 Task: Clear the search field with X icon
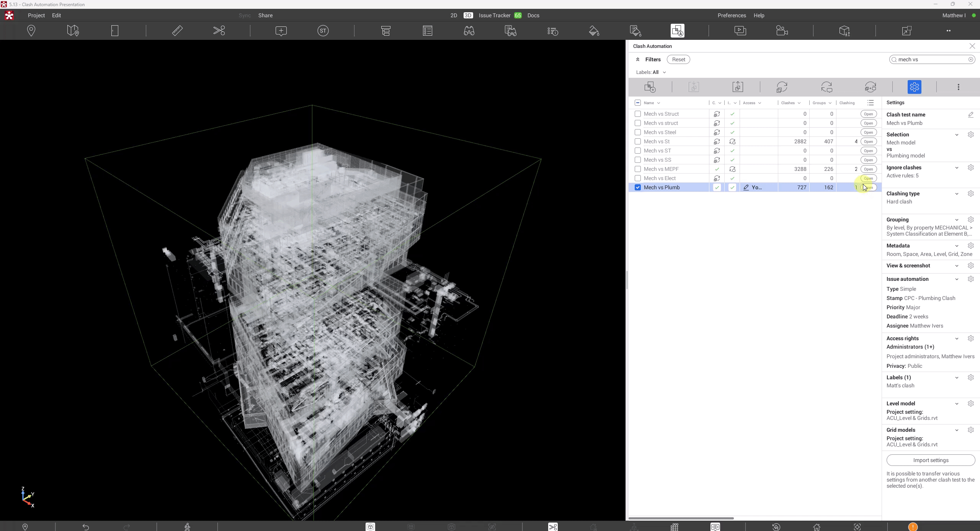(x=971, y=59)
